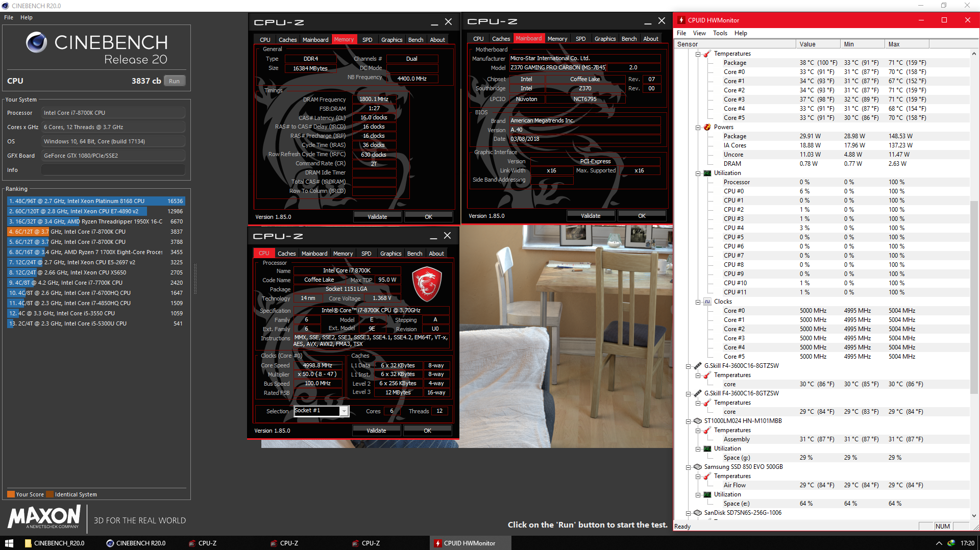Click the HWMonitor scrollbar up arrow
Screen dimensions: 980x550
coord(974,54)
